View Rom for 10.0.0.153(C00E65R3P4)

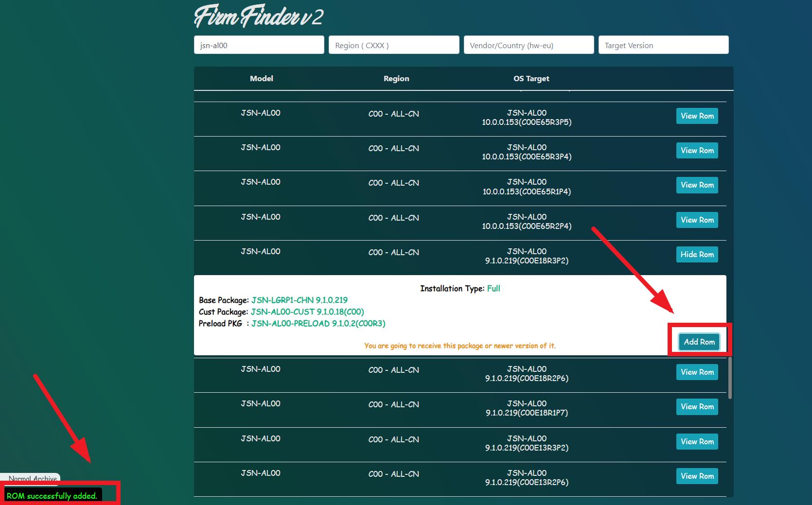click(x=697, y=150)
